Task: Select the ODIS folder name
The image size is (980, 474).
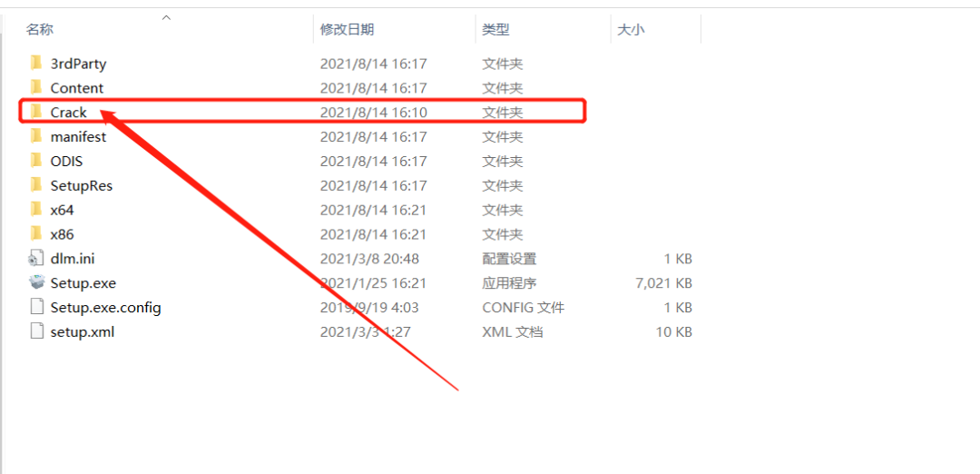Action: coord(66,162)
